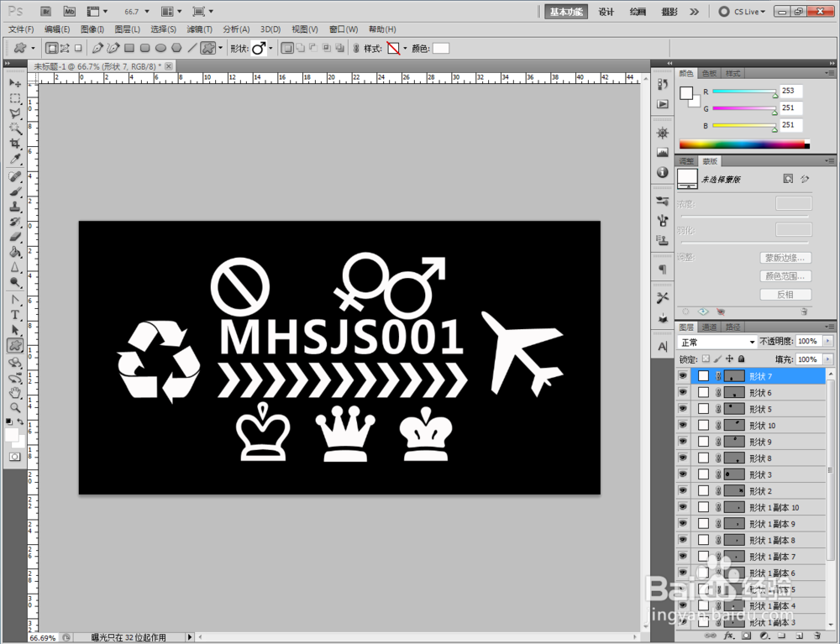Open the 填充 fill slider arrow
The image size is (840, 644).
tap(828, 359)
